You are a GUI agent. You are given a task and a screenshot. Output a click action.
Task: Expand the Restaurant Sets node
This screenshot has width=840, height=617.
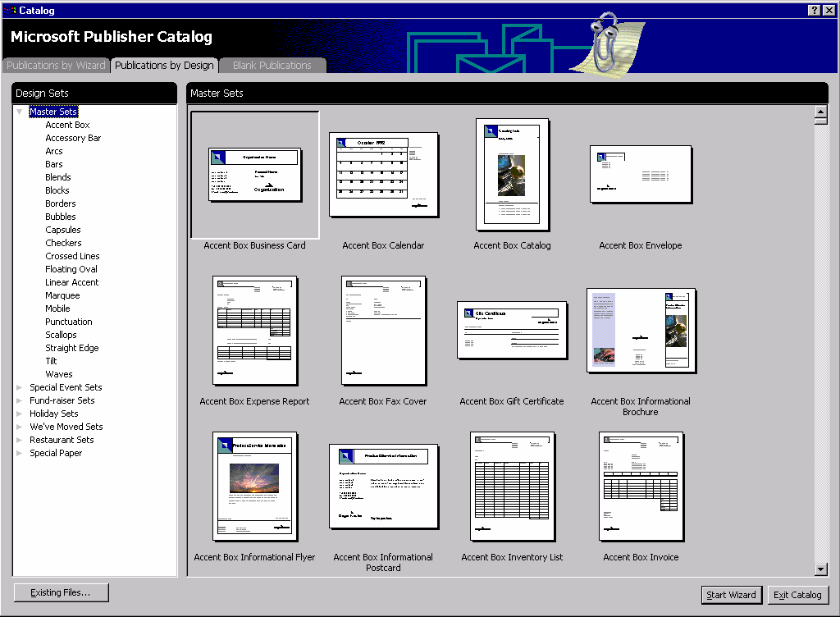(x=20, y=440)
